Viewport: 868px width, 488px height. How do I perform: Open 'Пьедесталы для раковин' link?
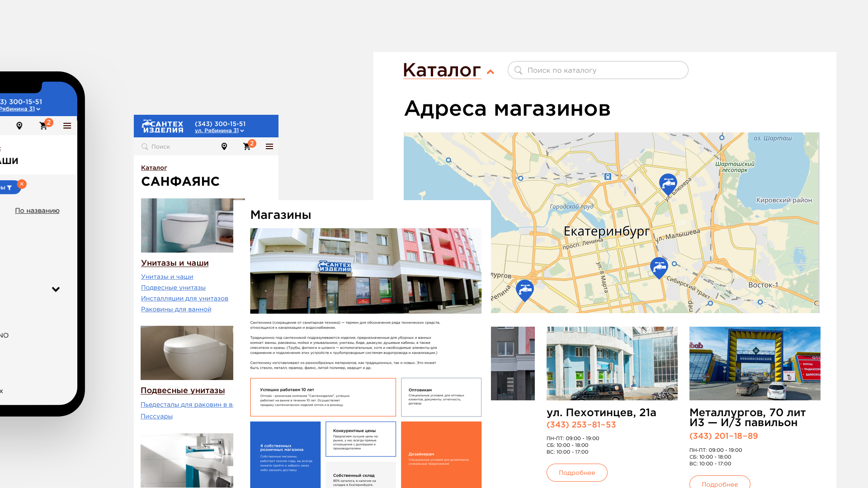point(187,404)
